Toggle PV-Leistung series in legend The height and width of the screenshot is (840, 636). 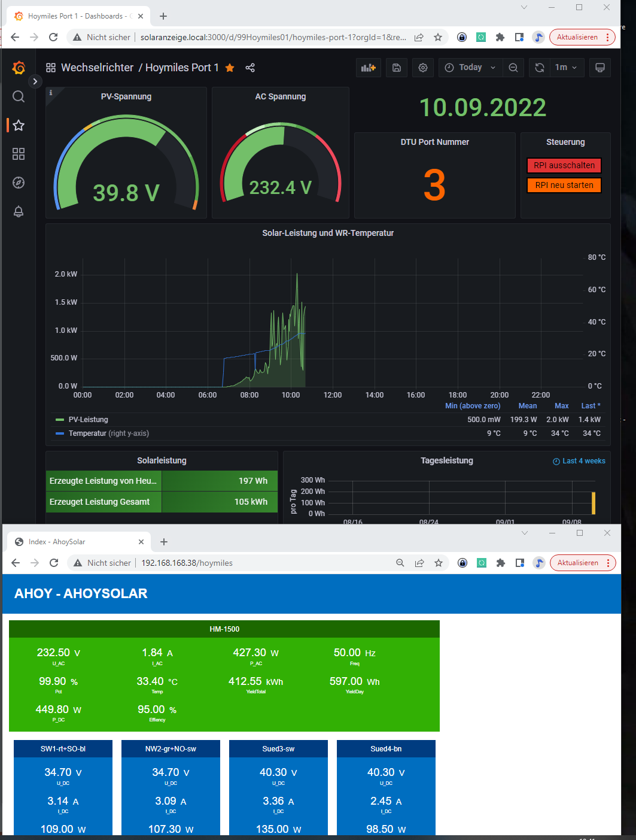88,420
